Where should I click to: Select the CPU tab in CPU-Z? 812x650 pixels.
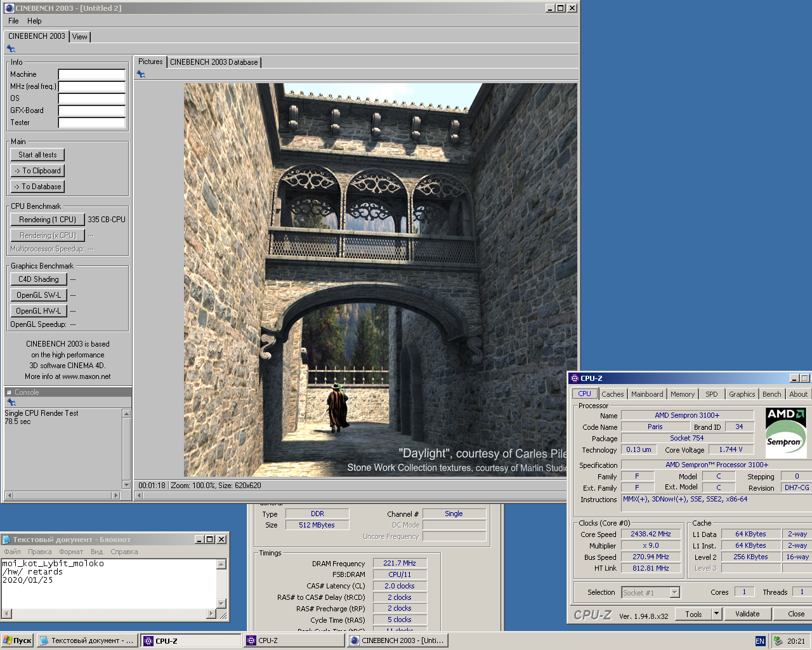pos(584,394)
